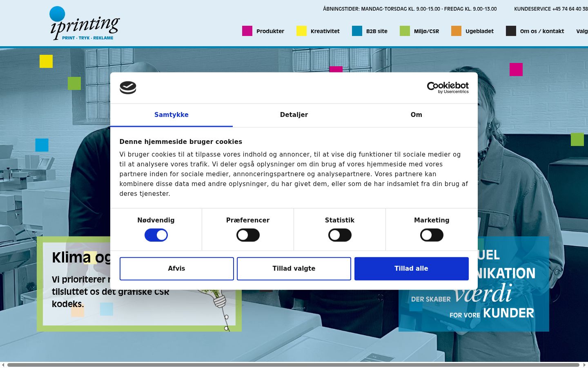The height and width of the screenshot is (368, 588).
Task: Click the black square beside Om os / kontakt
Action: point(511,31)
